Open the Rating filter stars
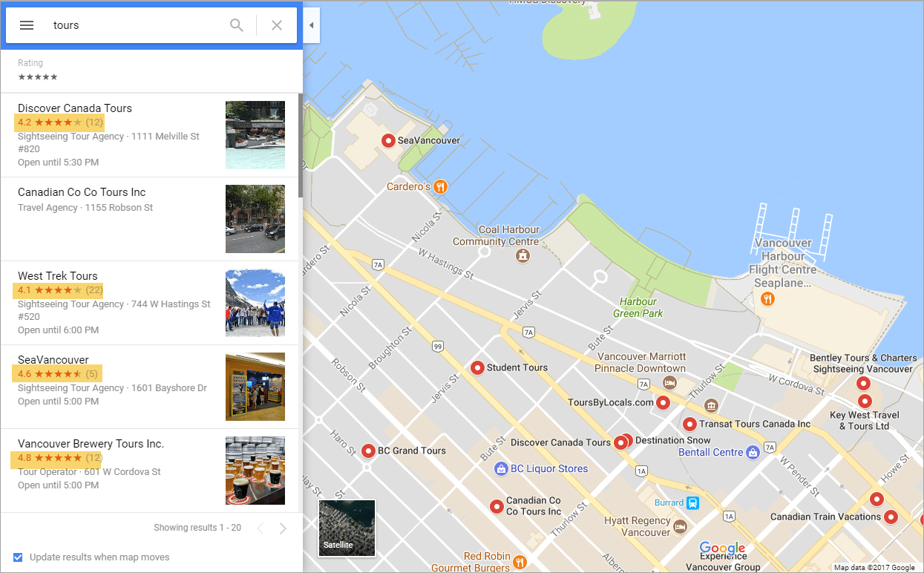 38,77
